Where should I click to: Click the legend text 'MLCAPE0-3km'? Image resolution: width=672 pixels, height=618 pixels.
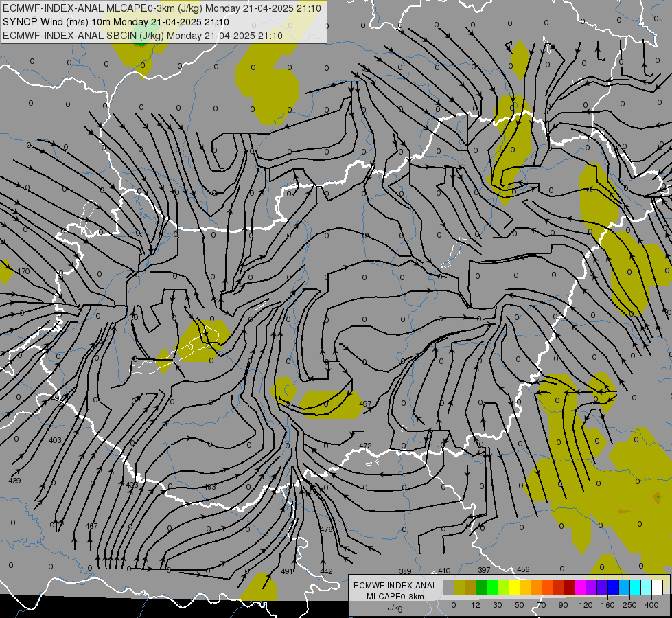395,597
